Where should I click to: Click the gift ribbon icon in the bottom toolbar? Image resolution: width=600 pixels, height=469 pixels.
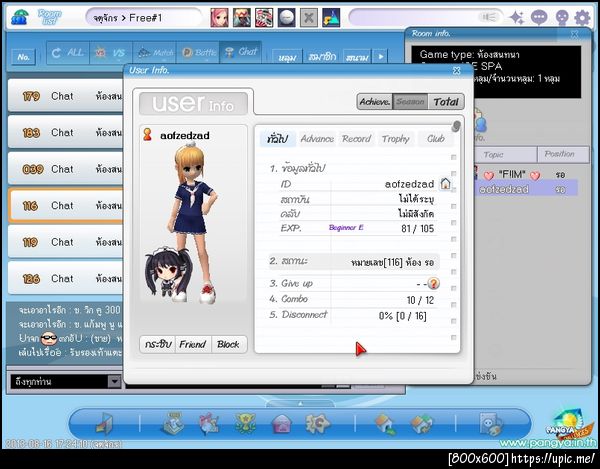pyautogui.click(x=209, y=424)
